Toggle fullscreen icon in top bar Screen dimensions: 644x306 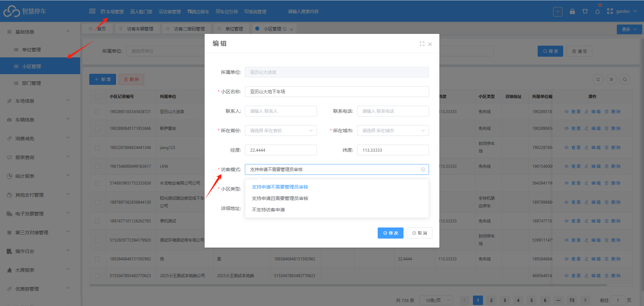[x=610, y=11]
